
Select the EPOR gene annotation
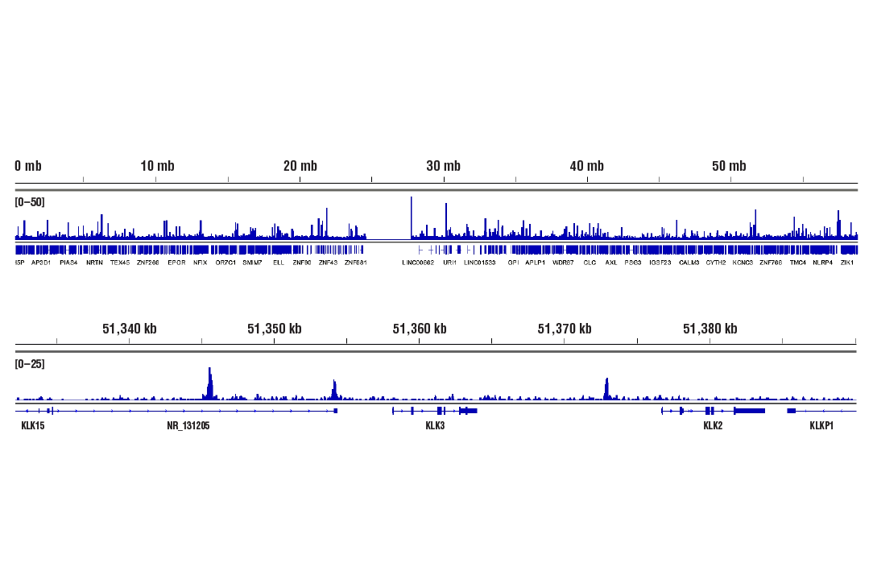pos(175,262)
